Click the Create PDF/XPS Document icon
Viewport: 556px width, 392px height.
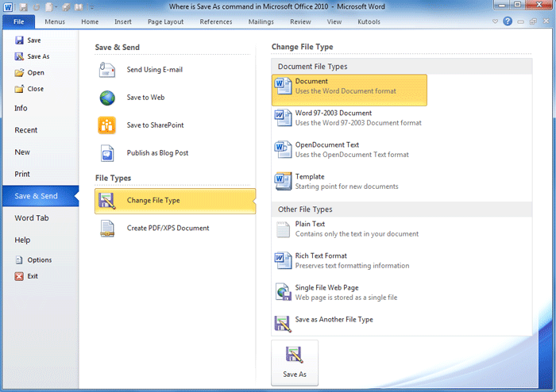tap(107, 229)
